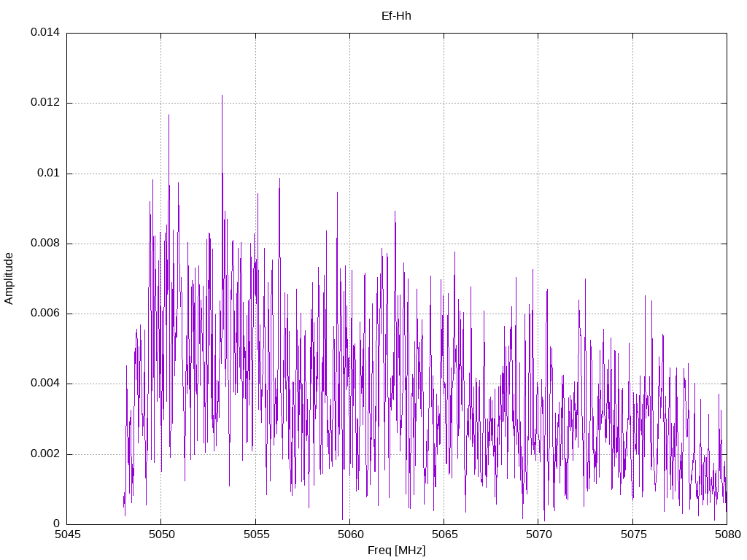Image resolution: width=747 pixels, height=560 pixels.
Task: Click the 0.002 y-axis tick label
Action: coord(44,454)
